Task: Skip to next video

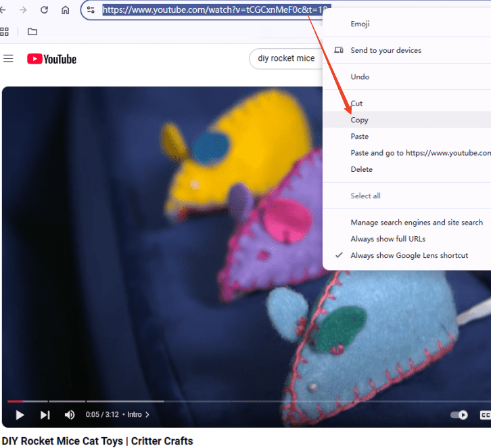Action: (x=45, y=415)
